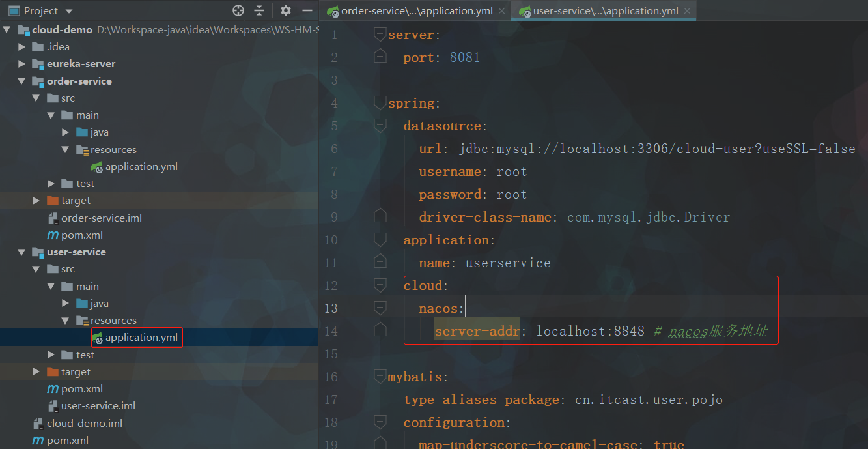
Task: Collapse resources folder under user-service
Action: coord(66,321)
